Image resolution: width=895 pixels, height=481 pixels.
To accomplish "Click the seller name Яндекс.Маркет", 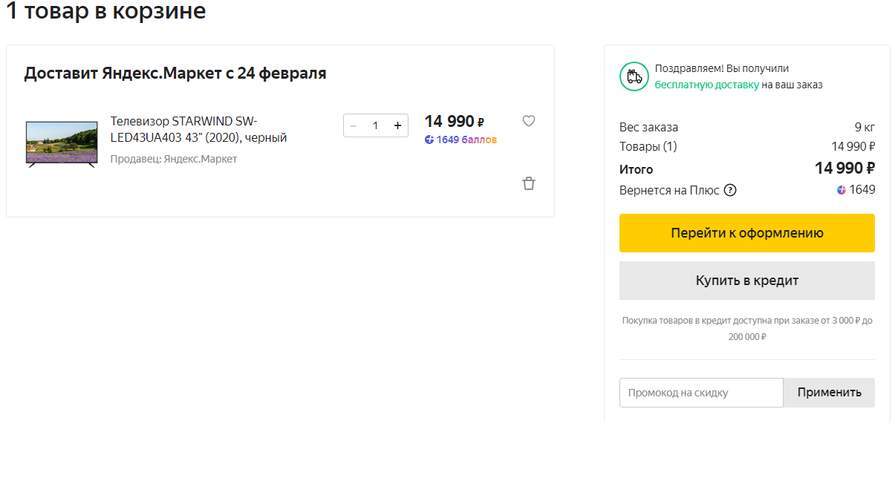I will (x=200, y=159).
